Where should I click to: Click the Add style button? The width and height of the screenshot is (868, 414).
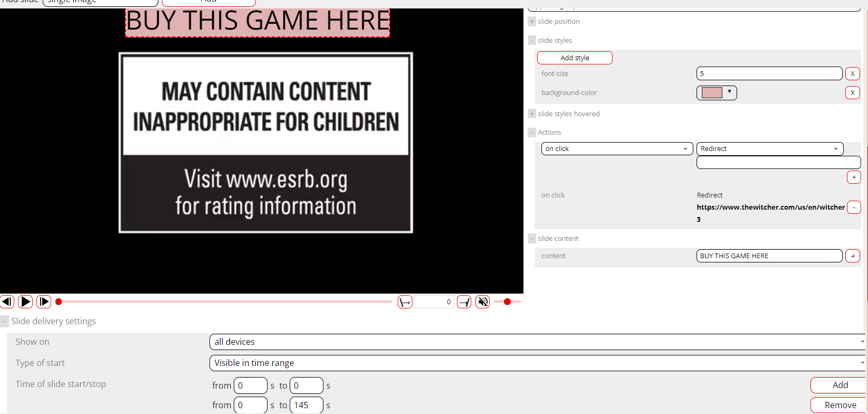(x=575, y=58)
